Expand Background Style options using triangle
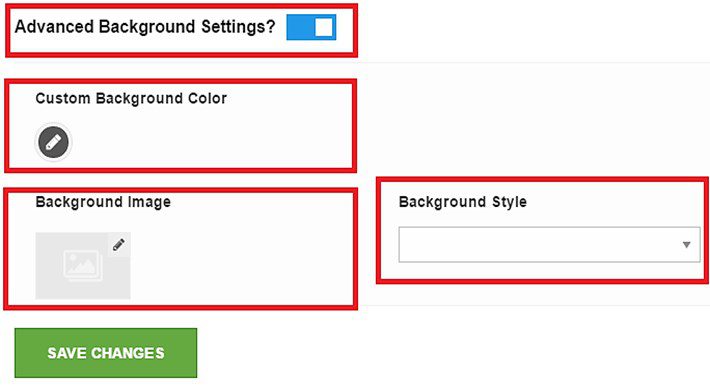Image resolution: width=710 pixels, height=390 pixels. point(686,245)
